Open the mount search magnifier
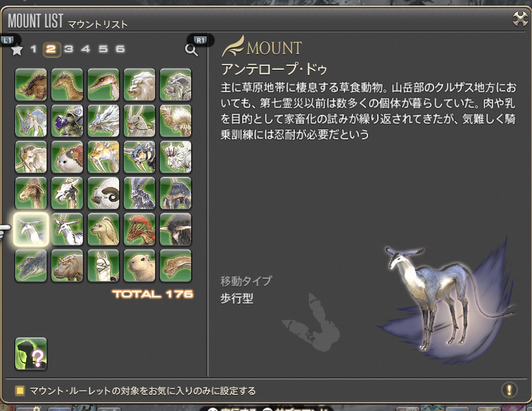 click(191, 50)
